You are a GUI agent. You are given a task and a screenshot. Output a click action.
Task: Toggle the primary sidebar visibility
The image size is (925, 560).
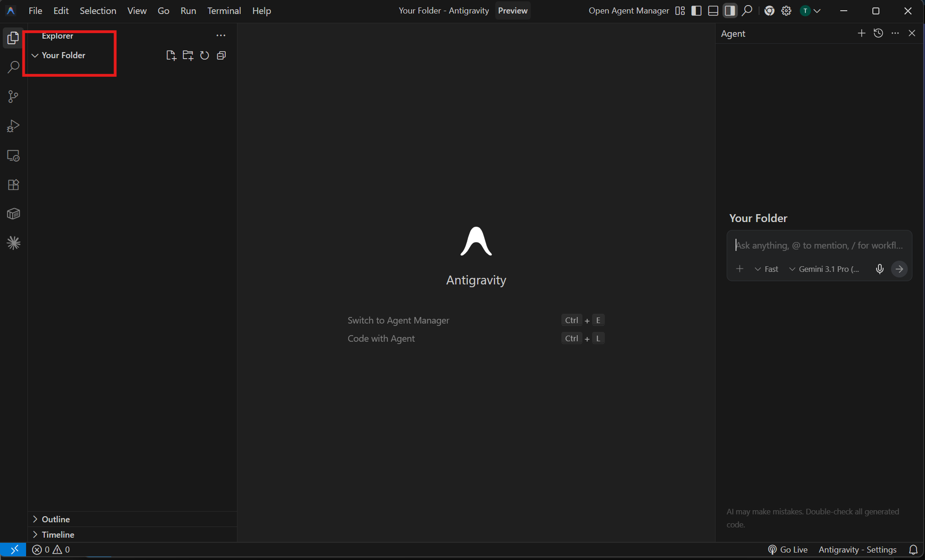pyautogui.click(x=696, y=10)
